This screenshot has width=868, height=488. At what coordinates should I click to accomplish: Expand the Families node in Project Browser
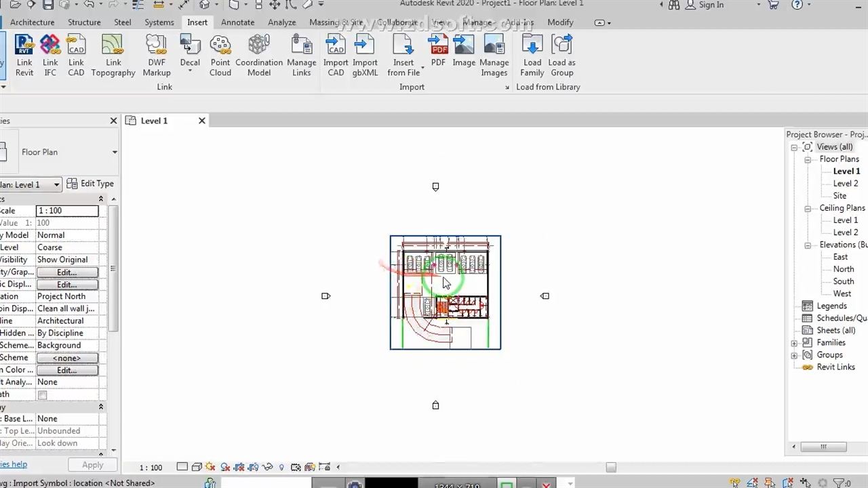click(x=794, y=344)
